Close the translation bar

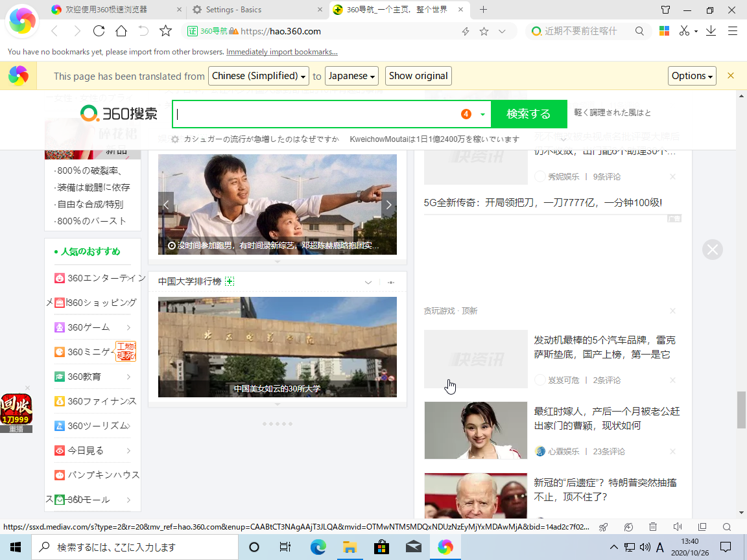731,76
